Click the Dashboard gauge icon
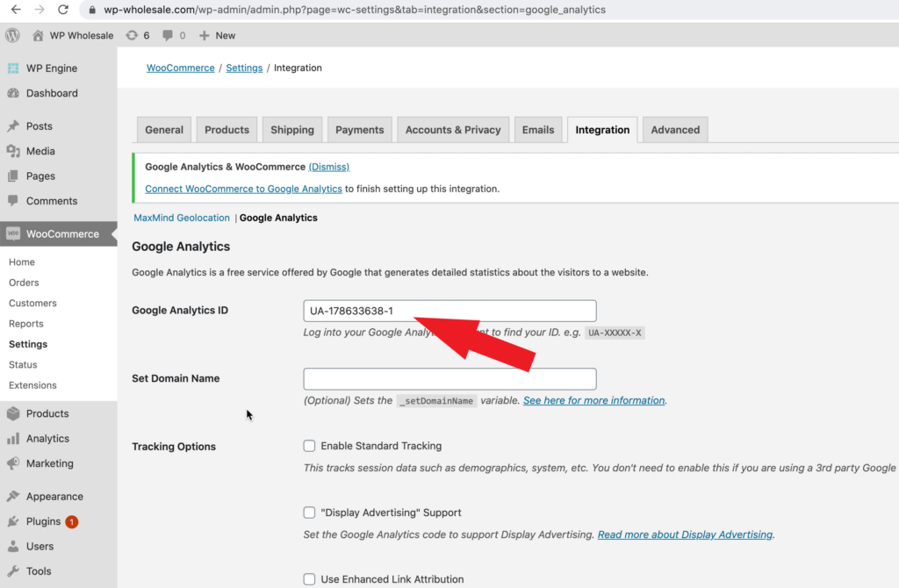The height and width of the screenshot is (588, 899). pyautogui.click(x=13, y=93)
